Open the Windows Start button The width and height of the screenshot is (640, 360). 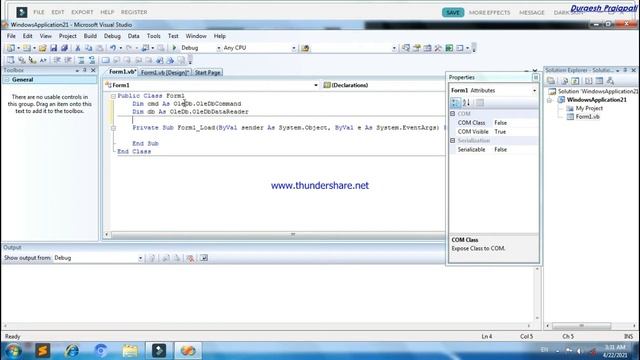(13, 351)
